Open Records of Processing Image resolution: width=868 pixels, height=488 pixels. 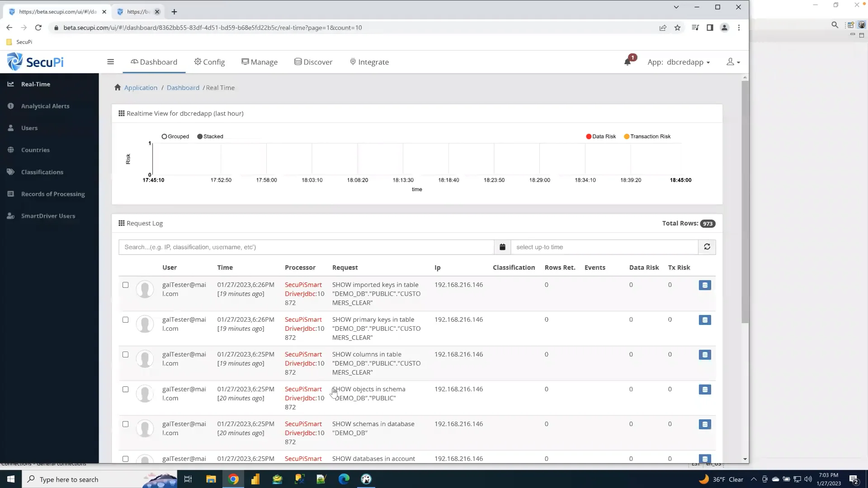(52, 194)
